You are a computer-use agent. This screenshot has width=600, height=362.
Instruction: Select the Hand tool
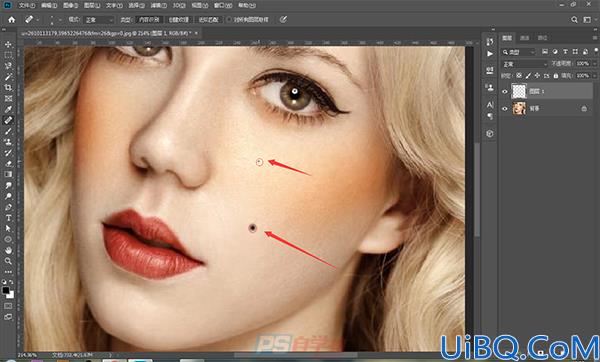tap(8, 250)
